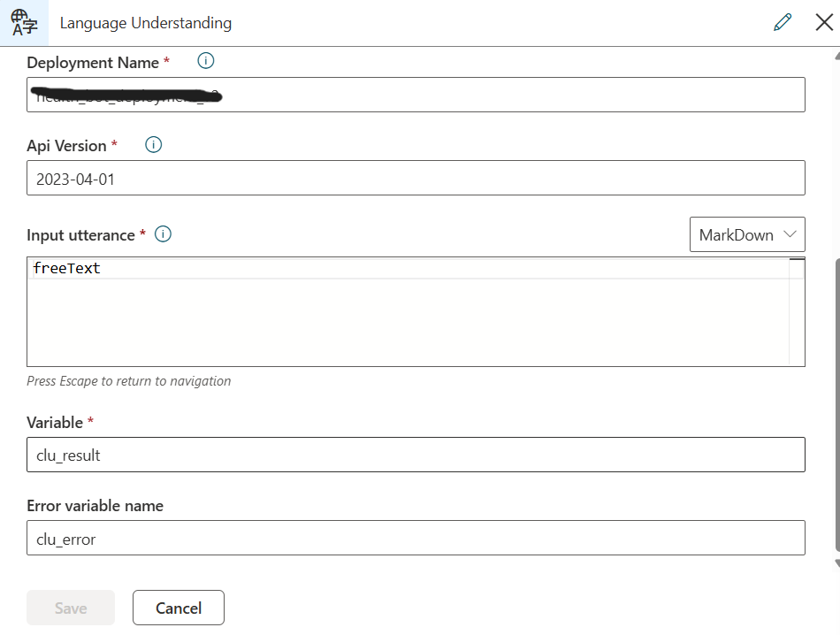Screen dimensions: 840x635
Task: Click the Input utterance label
Action: click(x=80, y=235)
